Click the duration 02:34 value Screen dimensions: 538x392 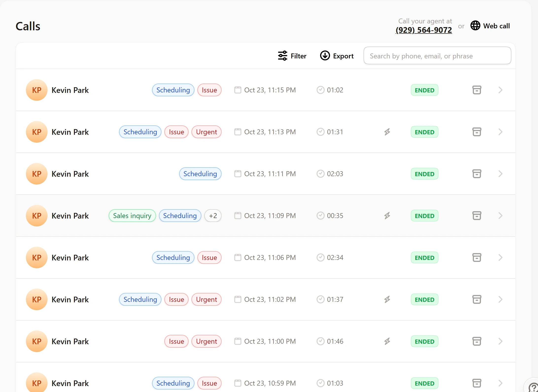335,257
